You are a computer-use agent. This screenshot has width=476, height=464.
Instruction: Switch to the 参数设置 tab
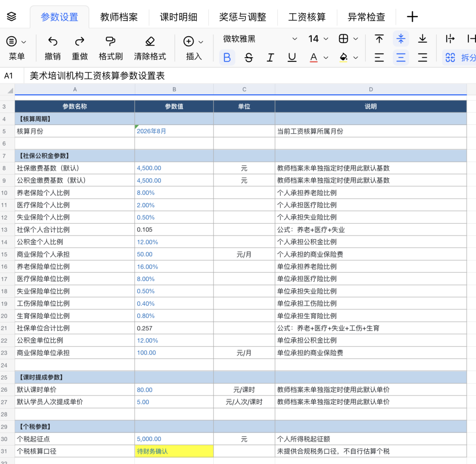59,17
